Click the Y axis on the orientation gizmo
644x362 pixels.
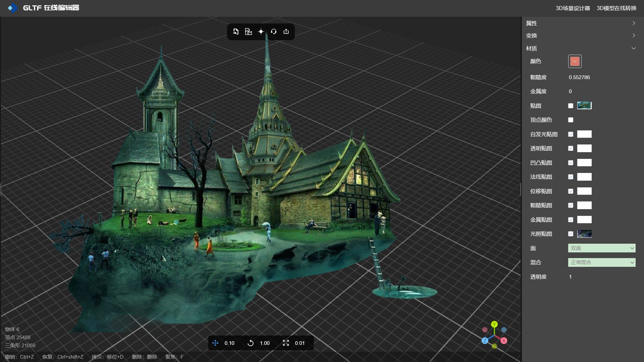pos(494,324)
